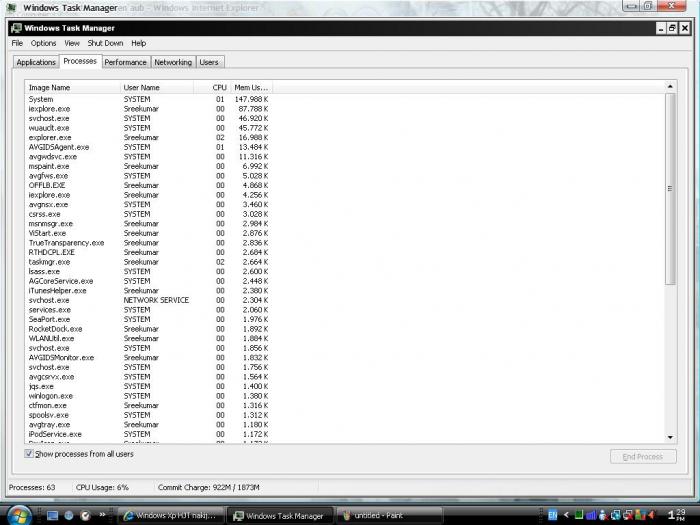Select the avgfws.exe process

pyautogui.click(x=149, y=176)
